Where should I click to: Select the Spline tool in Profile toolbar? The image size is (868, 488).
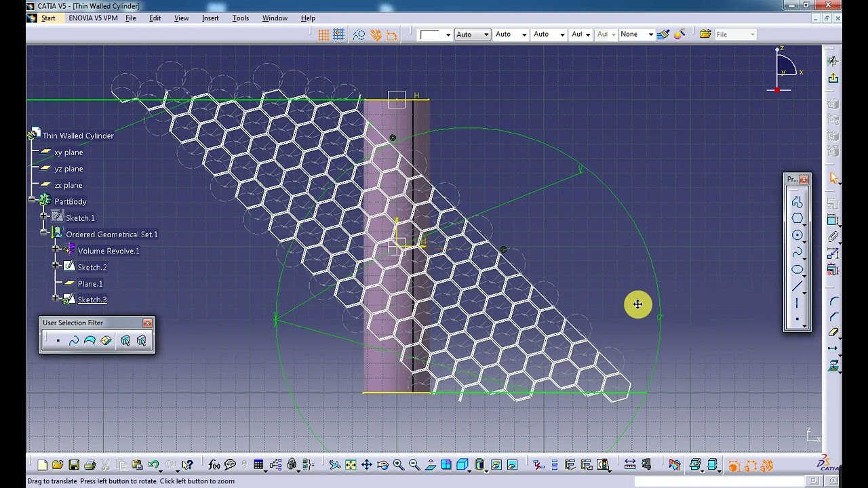coord(797,252)
